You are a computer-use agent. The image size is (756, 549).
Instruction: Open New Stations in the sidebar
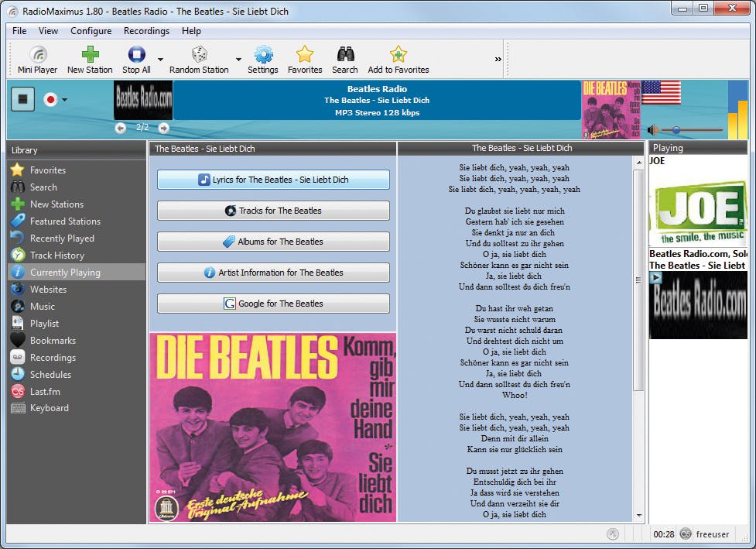76,204
